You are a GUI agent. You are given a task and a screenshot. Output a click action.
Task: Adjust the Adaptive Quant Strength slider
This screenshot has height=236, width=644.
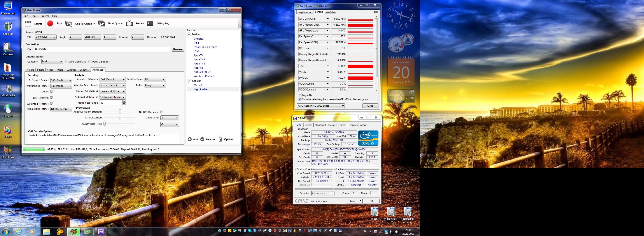(120, 112)
